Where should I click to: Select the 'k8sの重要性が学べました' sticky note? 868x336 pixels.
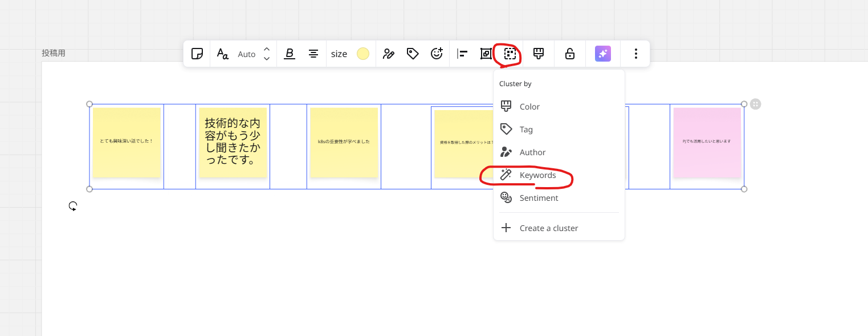pyautogui.click(x=344, y=143)
